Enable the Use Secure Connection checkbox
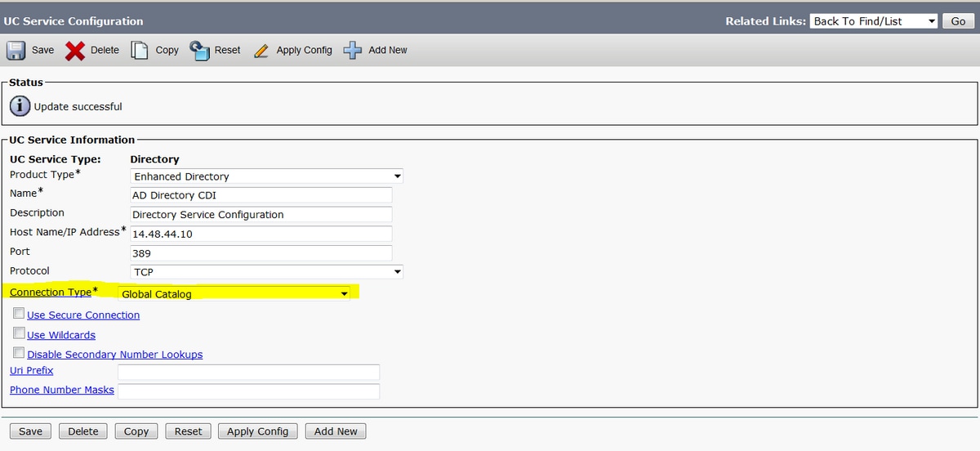The width and height of the screenshot is (980, 451). point(19,314)
